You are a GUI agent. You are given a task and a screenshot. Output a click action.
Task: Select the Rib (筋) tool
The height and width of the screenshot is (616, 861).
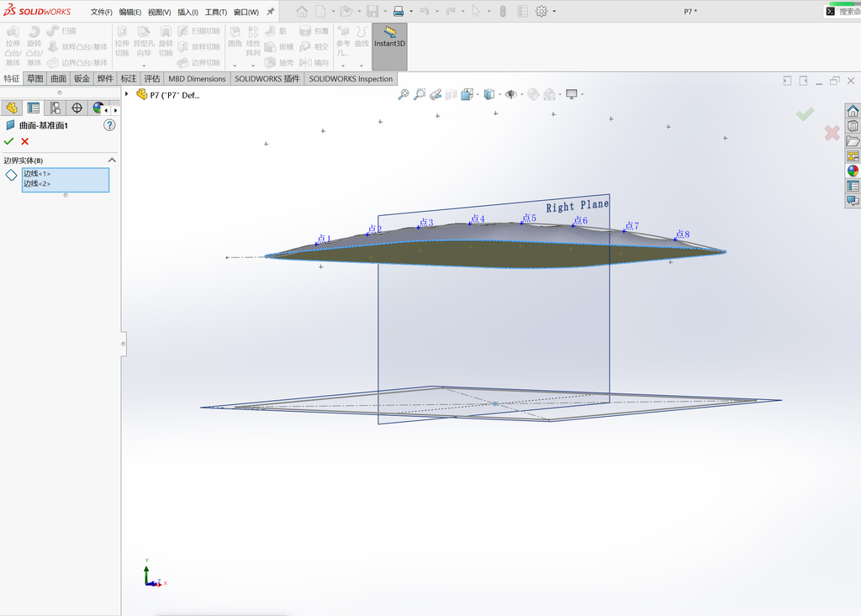point(276,31)
